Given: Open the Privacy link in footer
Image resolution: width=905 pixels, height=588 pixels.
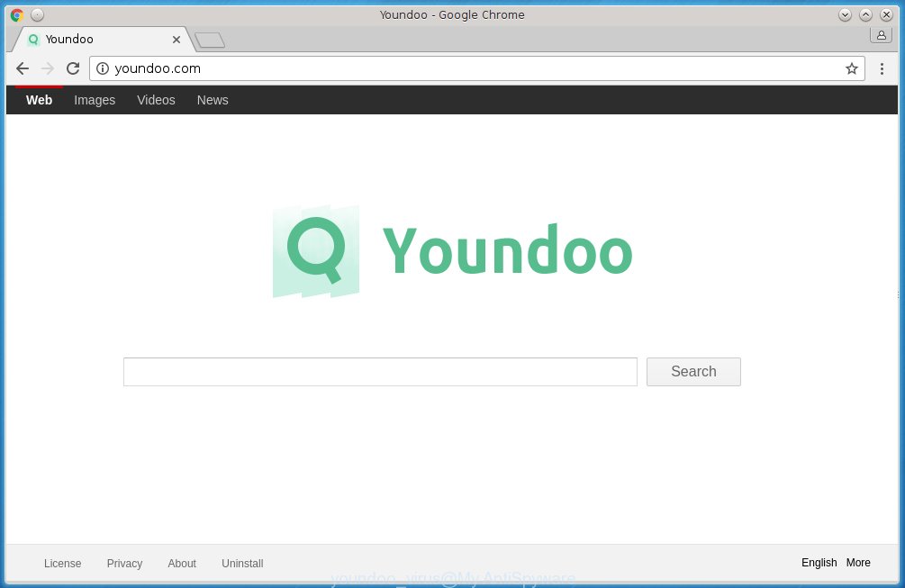Looking at the screenshot, I should [124, 563].
